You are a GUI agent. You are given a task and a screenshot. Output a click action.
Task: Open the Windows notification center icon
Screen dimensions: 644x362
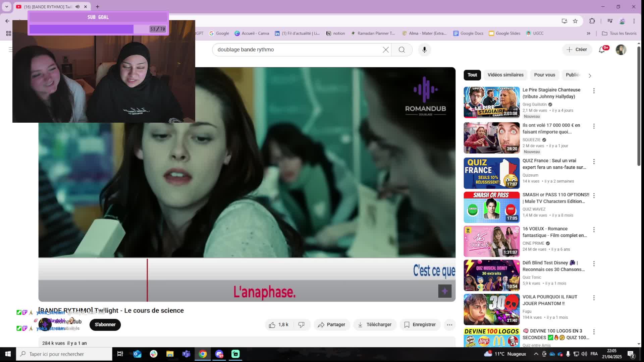point(631,354)
